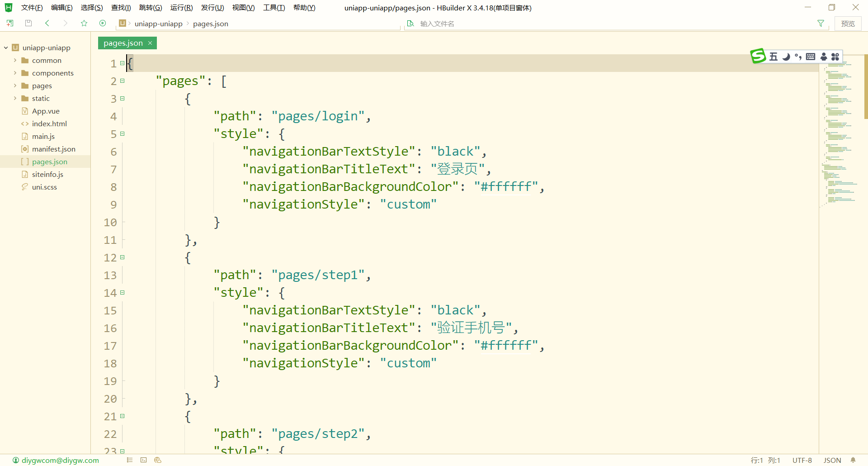Click the new file toolbar icon

pyautogui.click(x=10, y=23)
